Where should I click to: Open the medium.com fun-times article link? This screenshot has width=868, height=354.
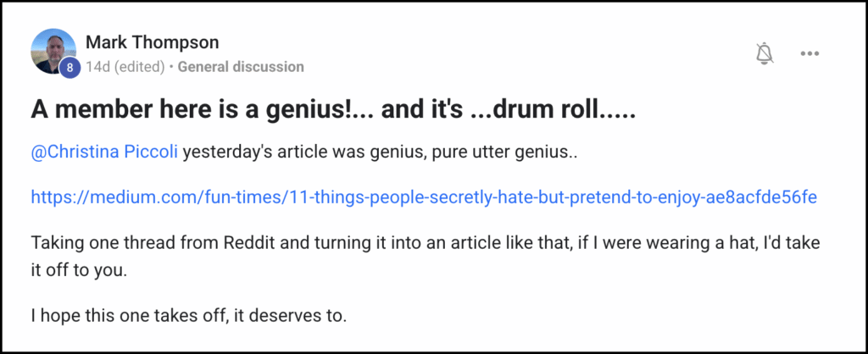click(x=424, y=197)
